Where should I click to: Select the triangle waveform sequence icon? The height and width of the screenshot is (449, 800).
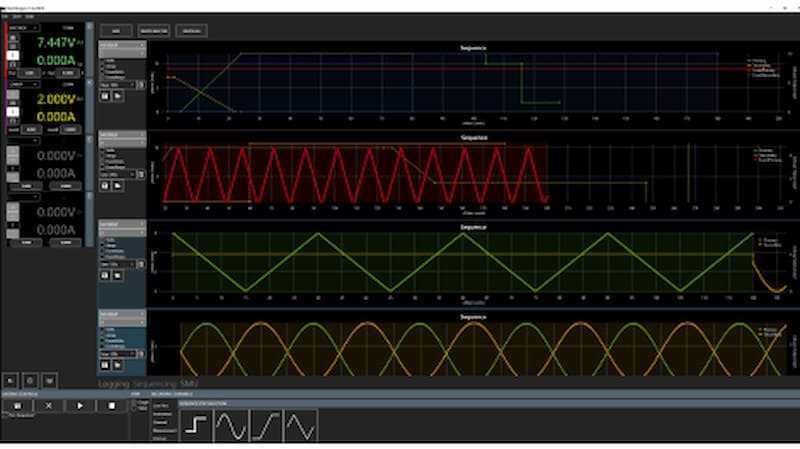pyautogui.click(x=300, y=425)
